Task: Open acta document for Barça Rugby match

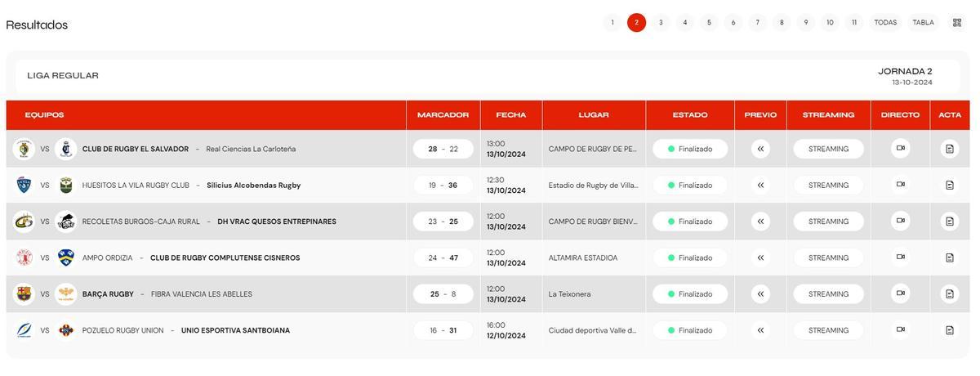Action: 950,294
